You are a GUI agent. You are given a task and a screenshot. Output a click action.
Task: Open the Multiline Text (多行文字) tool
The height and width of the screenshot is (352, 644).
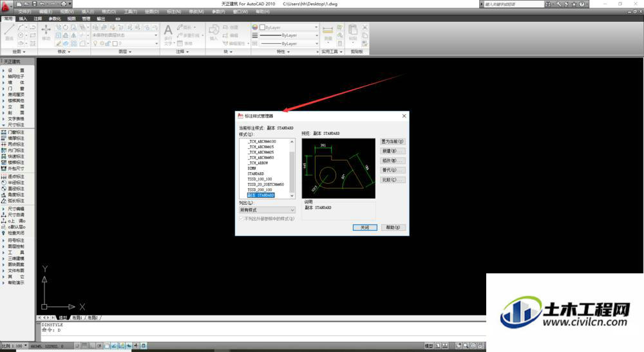pos(168,35)
